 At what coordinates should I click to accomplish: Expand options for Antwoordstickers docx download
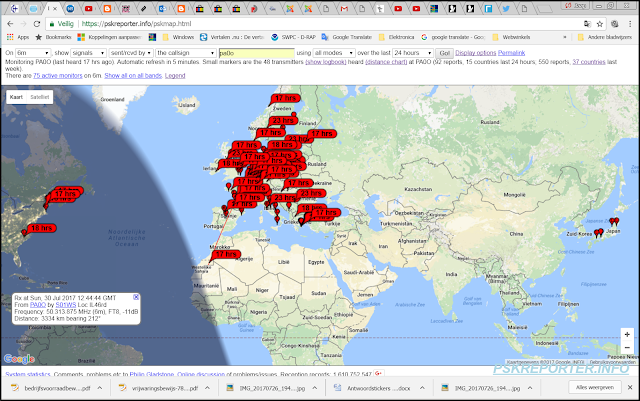tap(422, 388)
